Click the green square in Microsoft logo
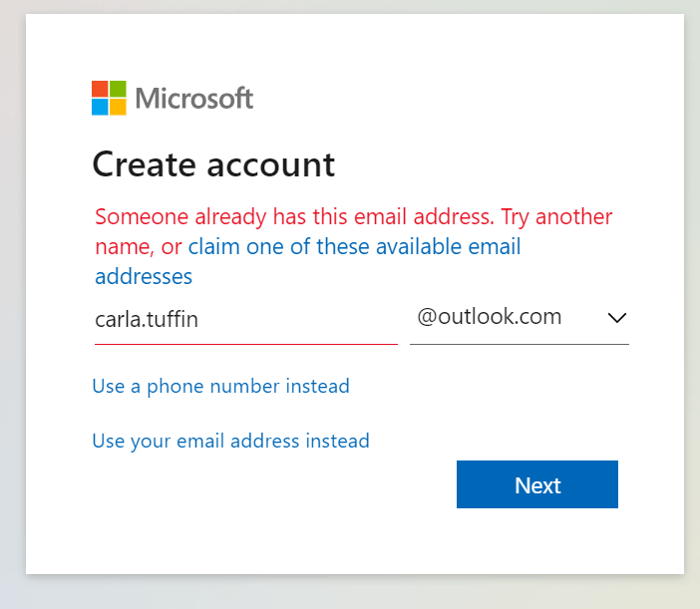This screenshot has height=609, width=700. [x=118, y=89]
